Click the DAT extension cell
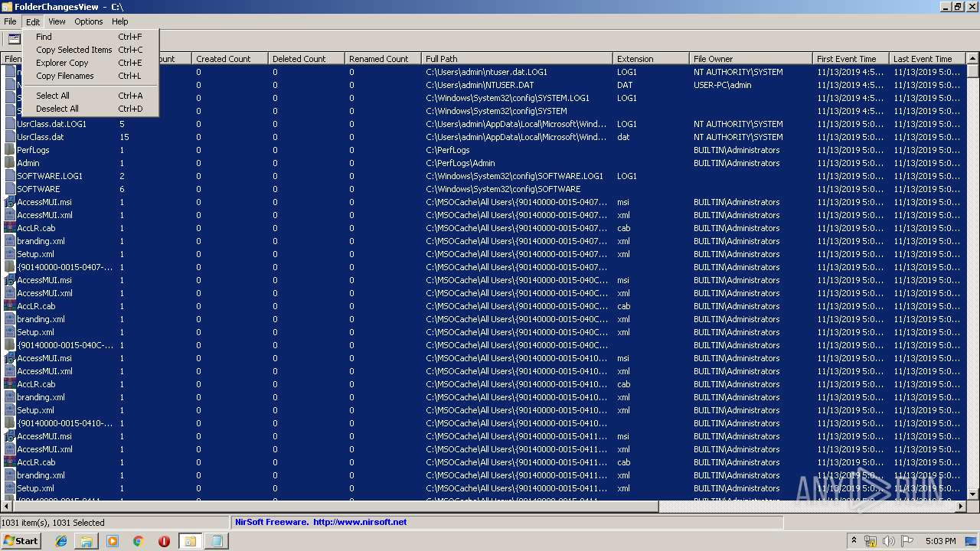The height and width of the screenshot is (551, 980). [x=625, y=85]
